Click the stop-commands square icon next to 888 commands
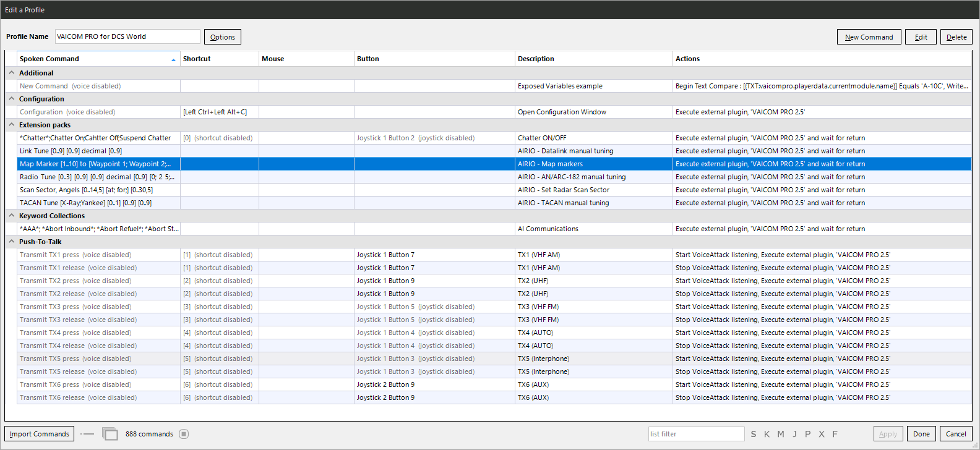This screenshot has width=980, height=450. pyautogui.click(x=184, y=434)
